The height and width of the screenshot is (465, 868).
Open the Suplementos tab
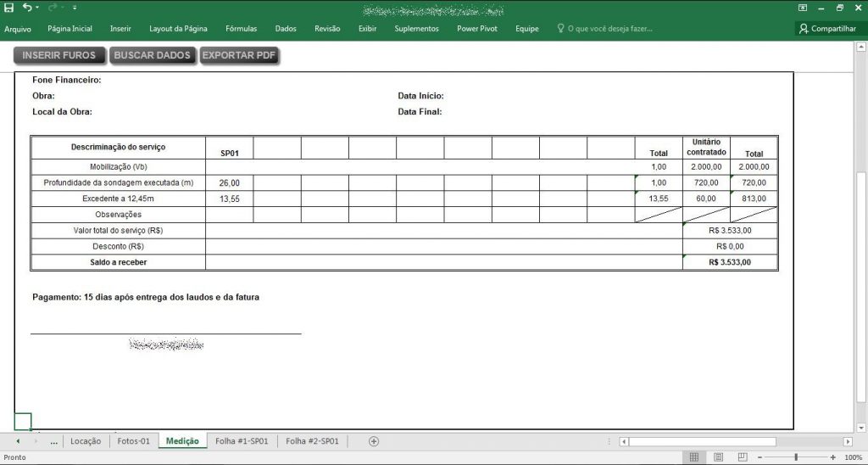pos(416,29)
